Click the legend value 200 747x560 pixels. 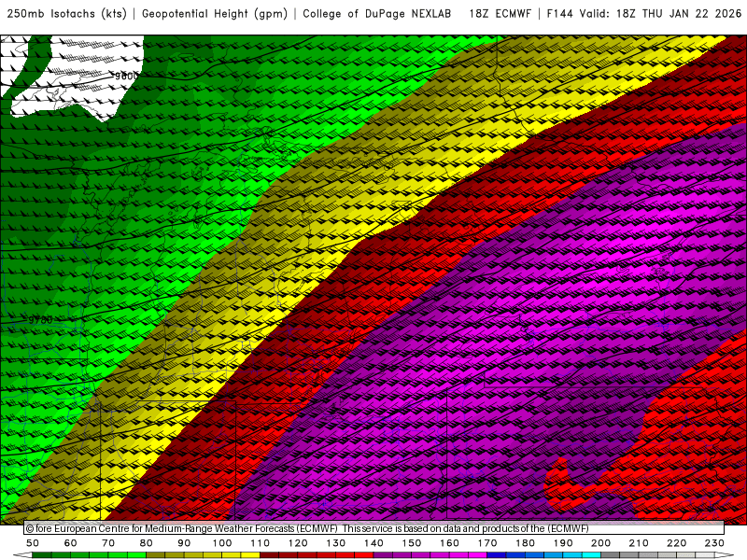click(600, 543)
